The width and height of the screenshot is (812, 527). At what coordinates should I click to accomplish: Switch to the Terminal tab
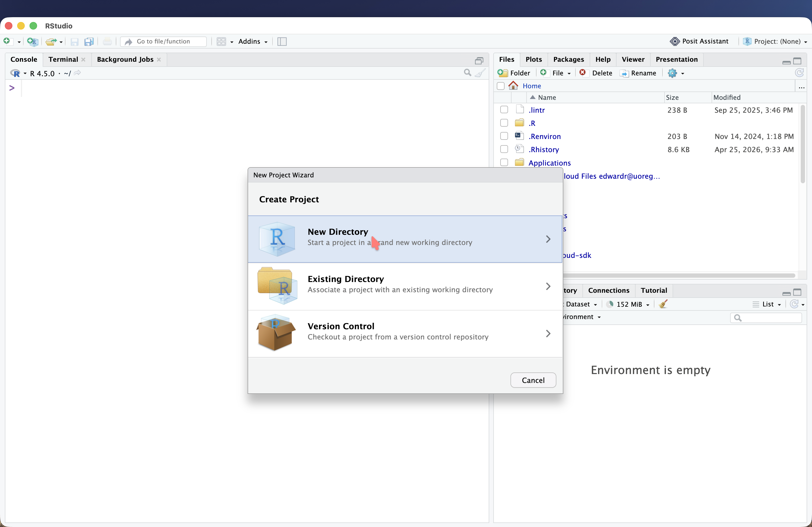(x=63, y=59)
